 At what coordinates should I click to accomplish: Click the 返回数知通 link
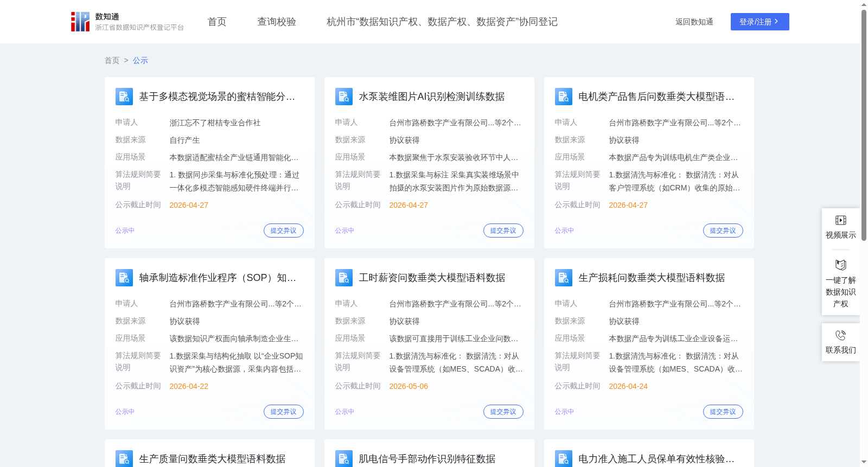coord(694,22)
